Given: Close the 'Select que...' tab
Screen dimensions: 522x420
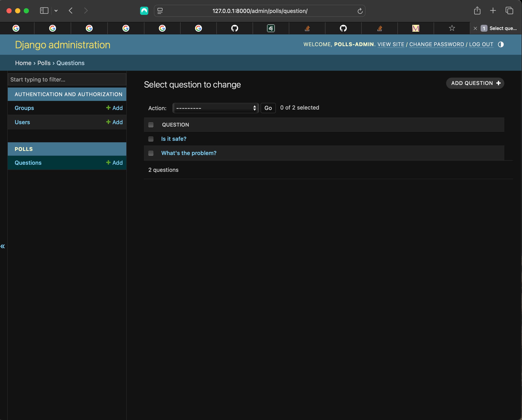Looking at the screenshot, I should tap(475, 28).
